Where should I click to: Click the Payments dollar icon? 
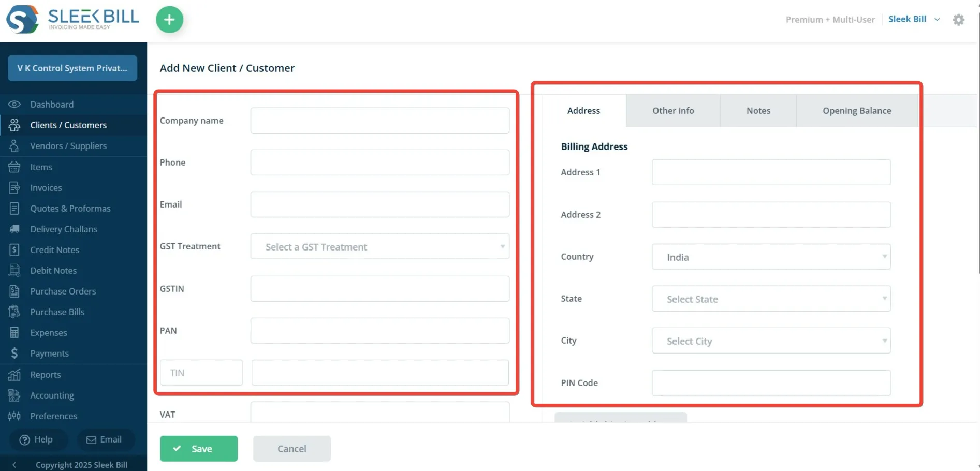(14, 353)
